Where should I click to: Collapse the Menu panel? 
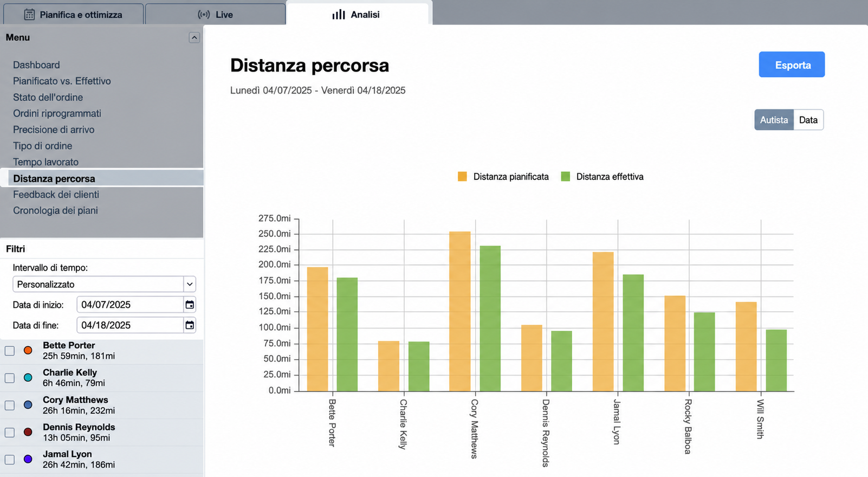pos(195,37)
